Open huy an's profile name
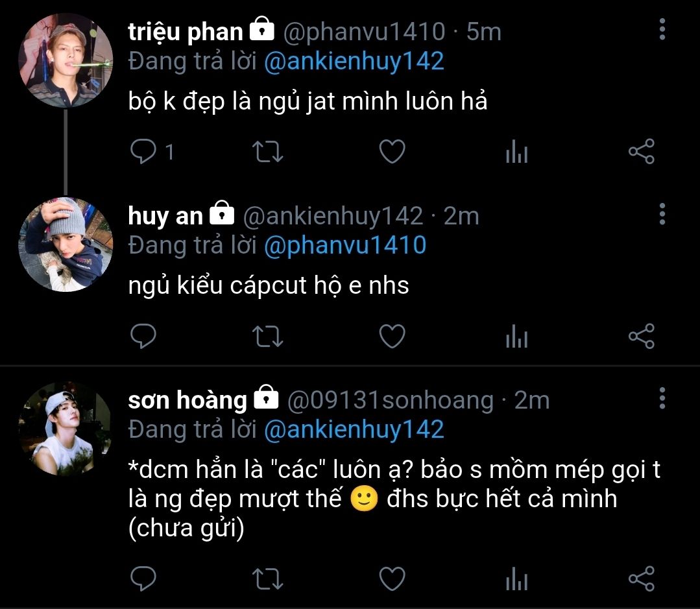 pos(165,216)
